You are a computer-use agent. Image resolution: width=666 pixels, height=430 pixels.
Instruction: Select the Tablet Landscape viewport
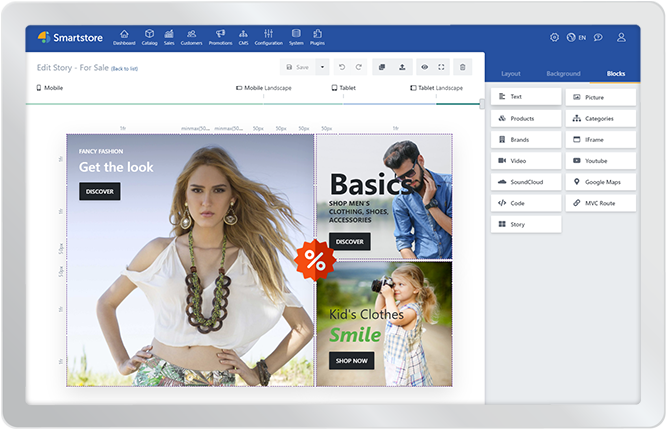(436, 88)
